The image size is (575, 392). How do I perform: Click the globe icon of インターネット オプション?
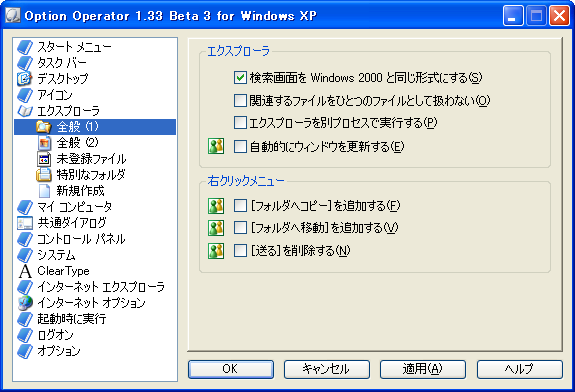tap(25, 303)
